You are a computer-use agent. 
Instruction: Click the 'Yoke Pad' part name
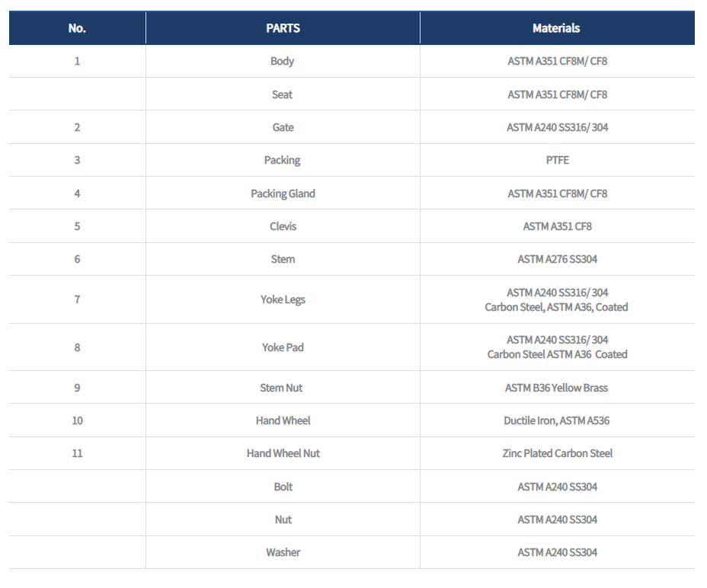coord(283,347)
